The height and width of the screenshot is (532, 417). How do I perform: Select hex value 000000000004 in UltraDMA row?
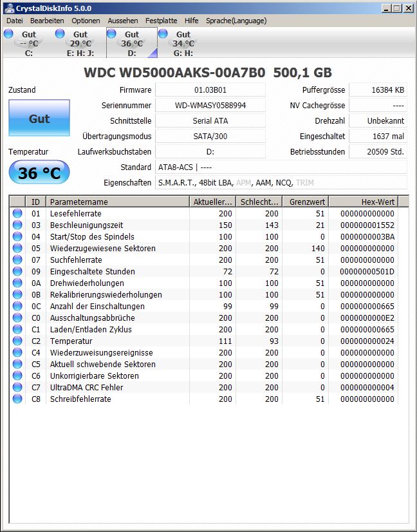coord(367,388)
